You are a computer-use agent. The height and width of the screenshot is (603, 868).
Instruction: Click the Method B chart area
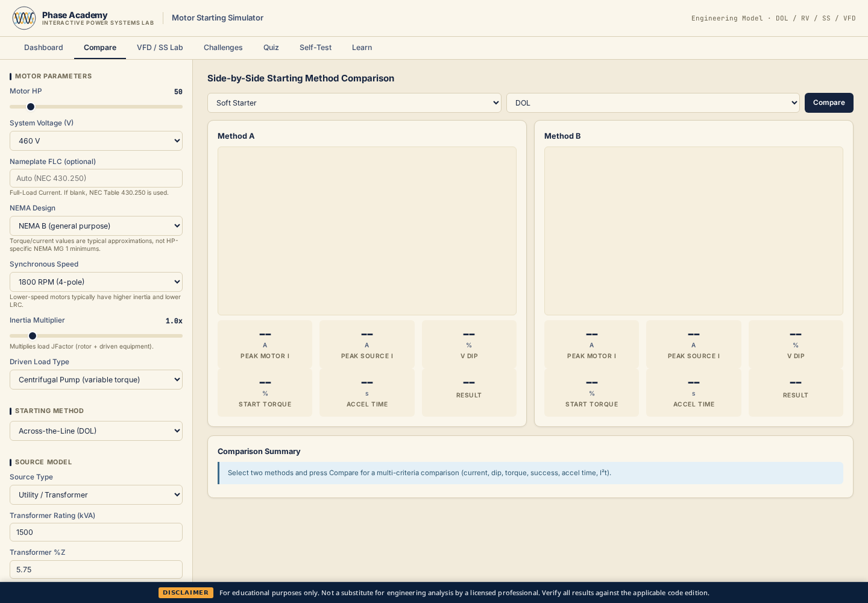pos(694,231)
